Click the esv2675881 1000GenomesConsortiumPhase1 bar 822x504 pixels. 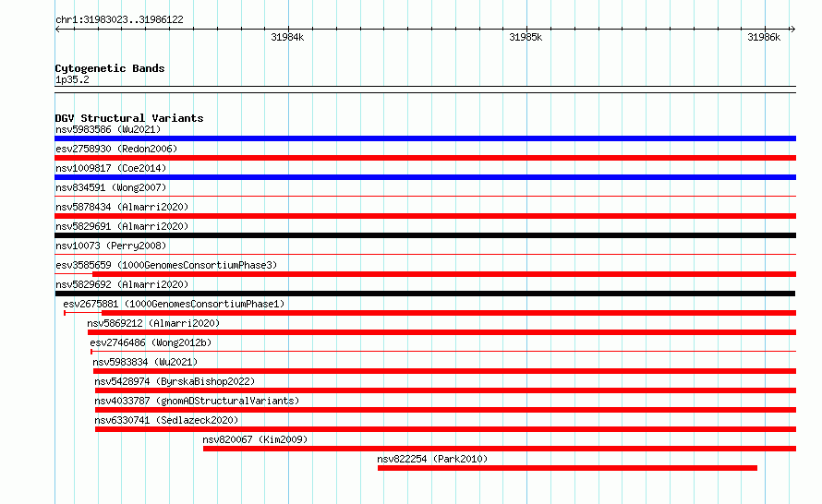429,313
